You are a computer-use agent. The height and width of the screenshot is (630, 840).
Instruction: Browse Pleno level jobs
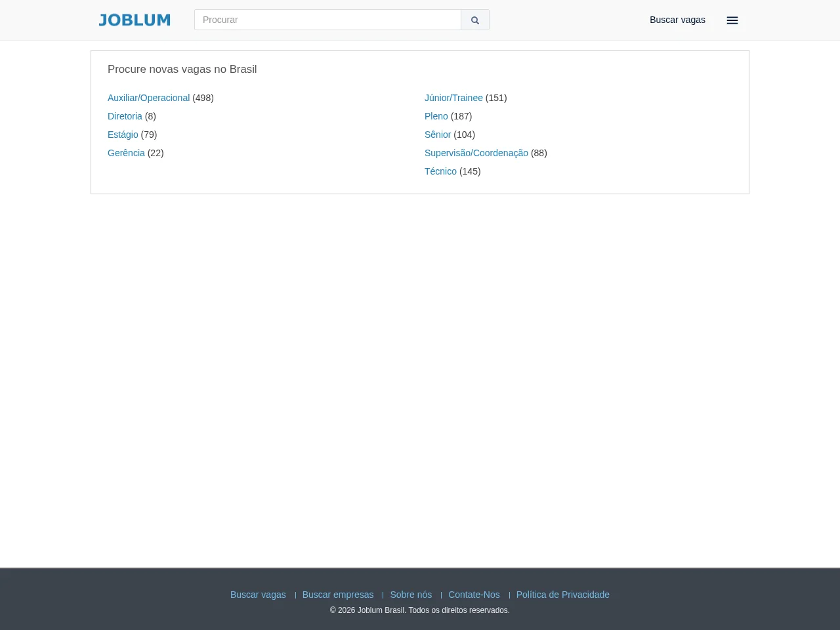[436, 116]
